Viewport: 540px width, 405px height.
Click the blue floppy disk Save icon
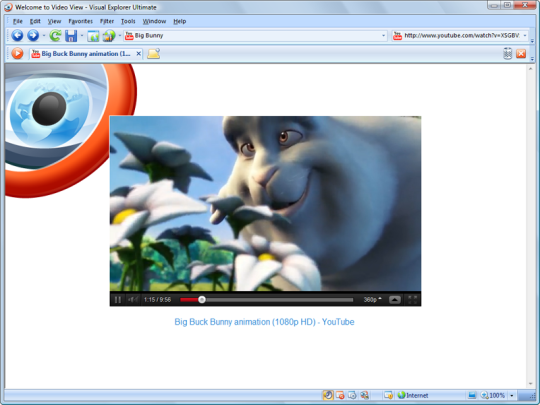click(x=71, y=36)
